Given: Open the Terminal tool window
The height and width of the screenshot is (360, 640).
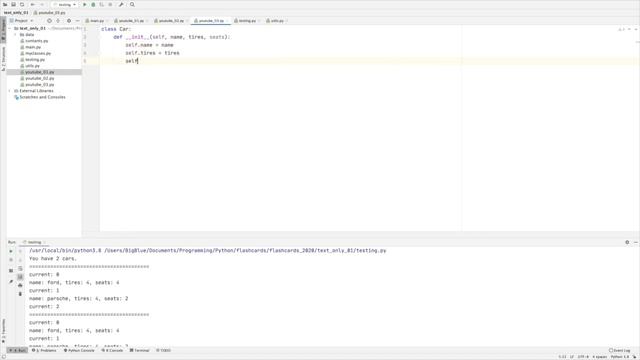Looking at the screenshot, I should [140, 350].
